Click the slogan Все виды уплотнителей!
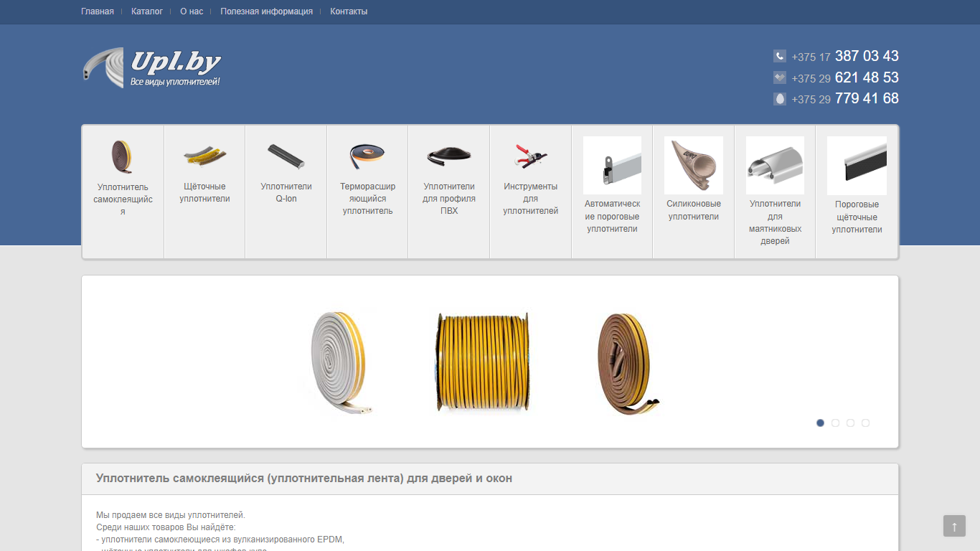 pos(175,82)
